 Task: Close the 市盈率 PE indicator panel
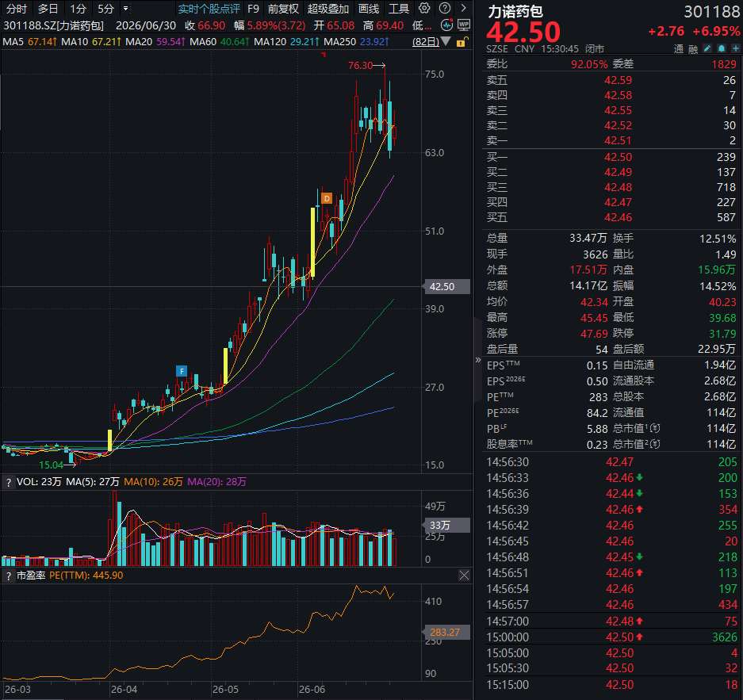(464, 576)
